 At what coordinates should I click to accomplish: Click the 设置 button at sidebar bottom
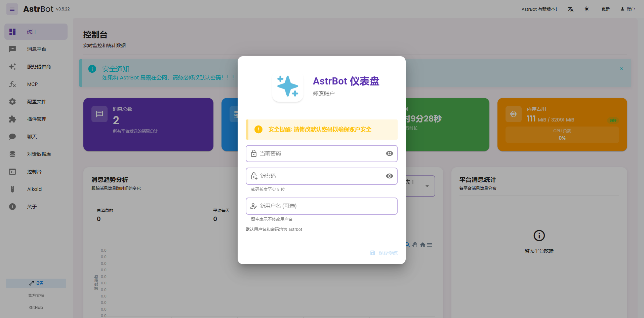pos(36,283)
